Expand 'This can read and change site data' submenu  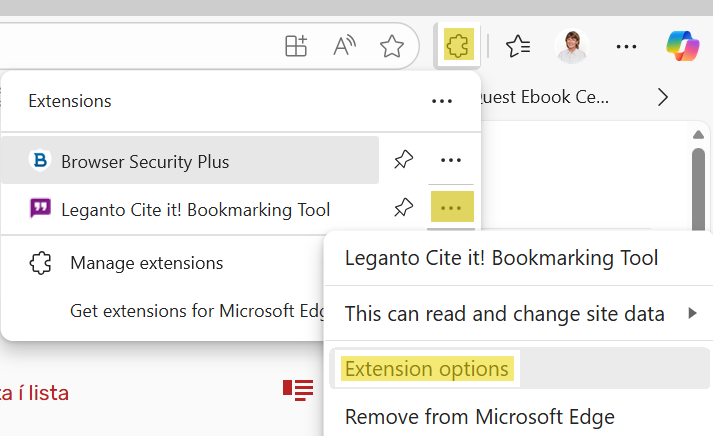(518, 314)
